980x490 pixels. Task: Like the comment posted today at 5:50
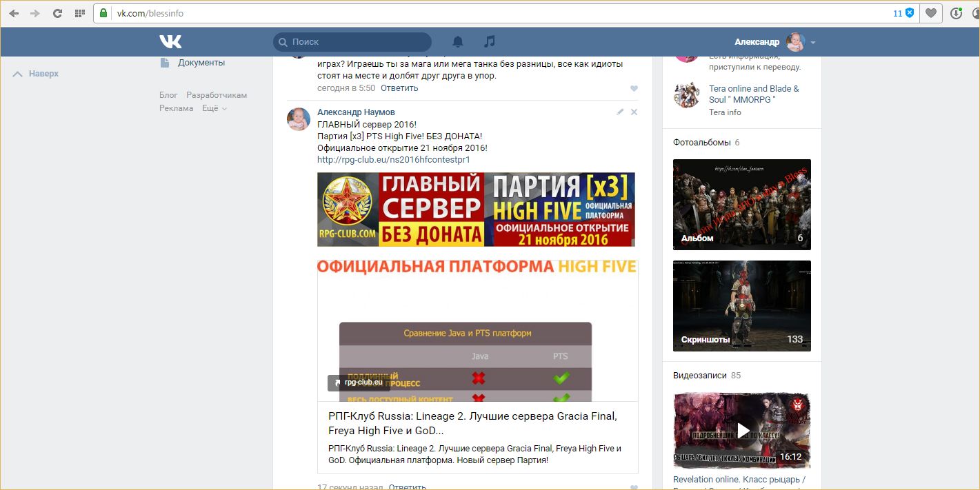[634, 88]
